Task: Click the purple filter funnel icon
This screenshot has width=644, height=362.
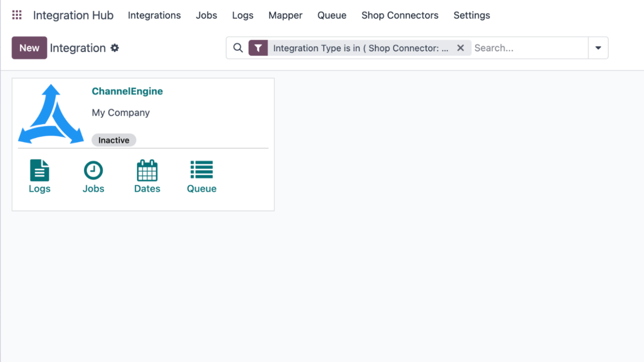Action: click(x=258, y=48)
